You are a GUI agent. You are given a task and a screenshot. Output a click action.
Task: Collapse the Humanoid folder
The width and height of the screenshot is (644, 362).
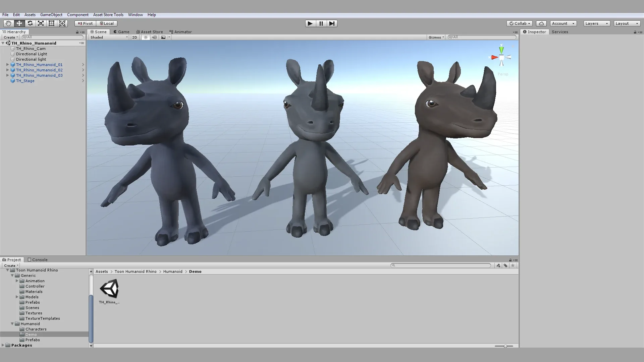pos(12,324)
